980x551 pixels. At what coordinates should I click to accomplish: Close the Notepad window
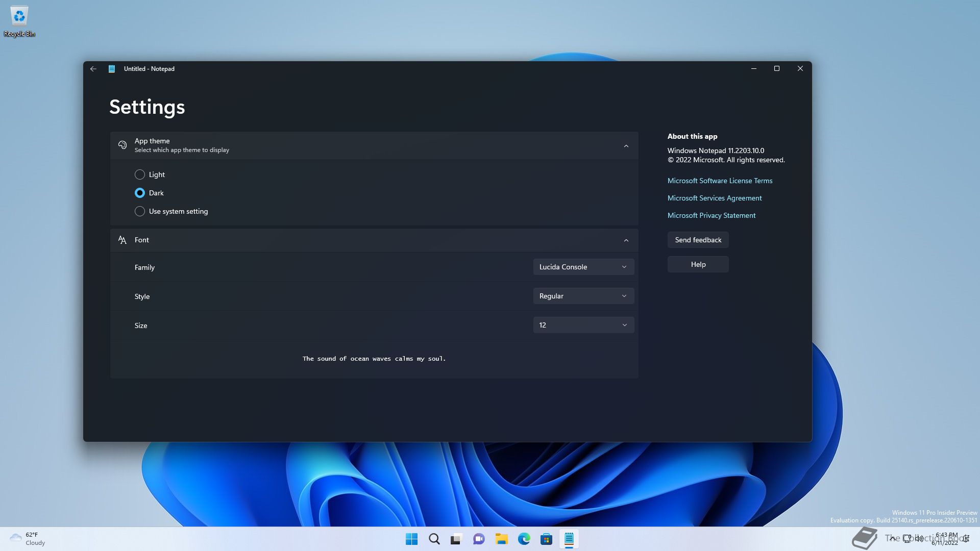(800, 68)
